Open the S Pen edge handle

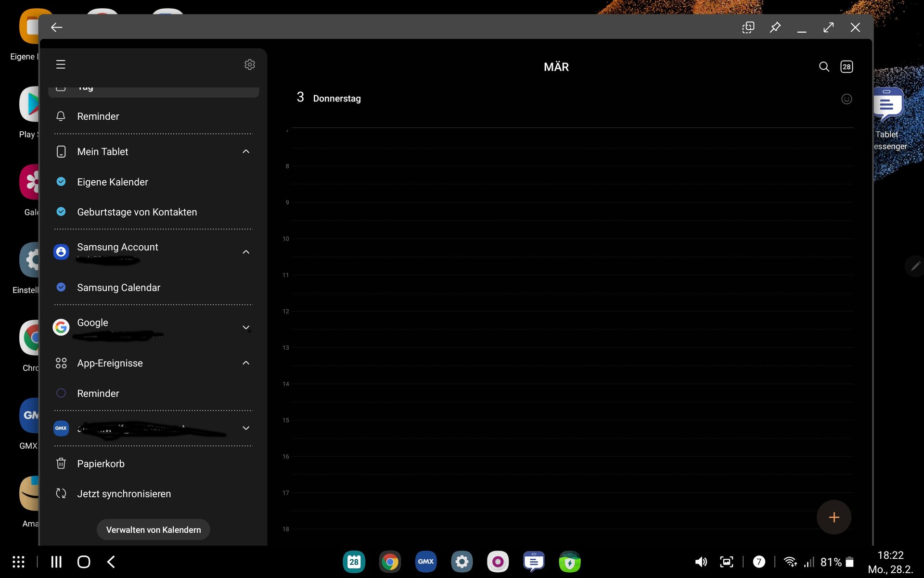coord(915,265)
